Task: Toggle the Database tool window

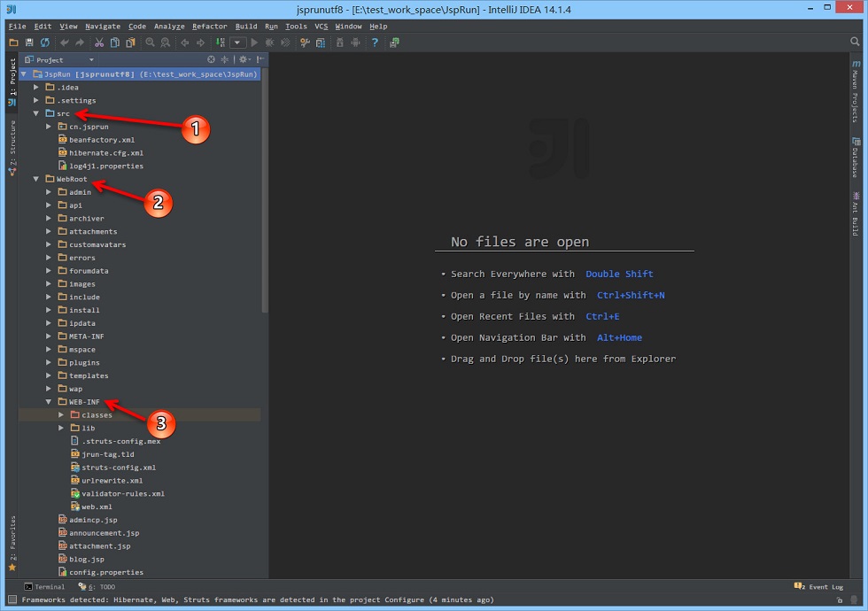Action: click(856, 158)
